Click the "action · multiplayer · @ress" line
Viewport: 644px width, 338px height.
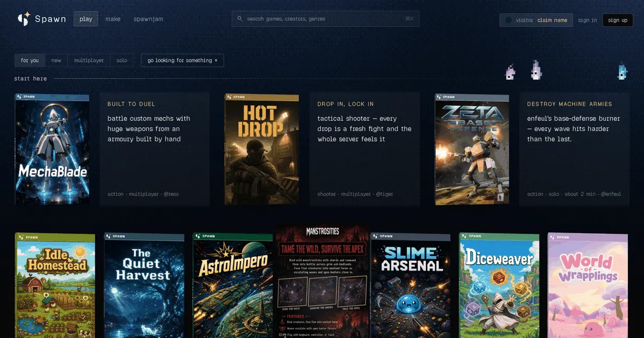pos(143,194)
